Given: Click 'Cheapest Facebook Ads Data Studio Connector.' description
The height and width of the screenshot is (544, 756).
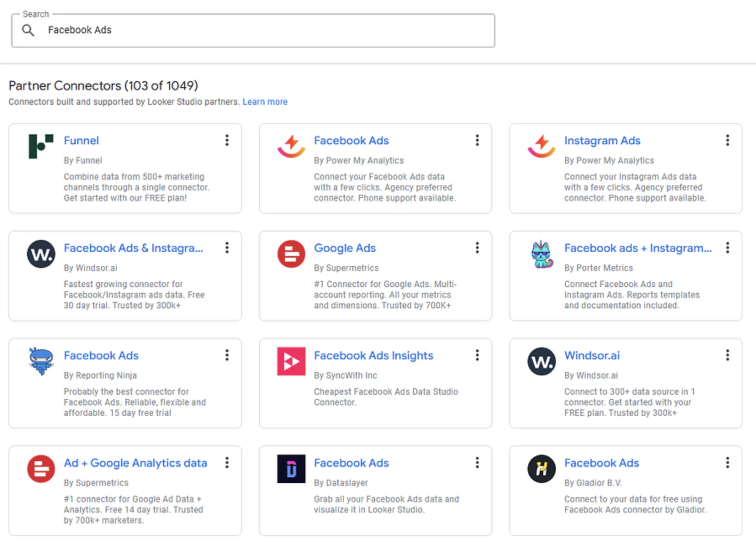Looking at the screenshot, I should [386, 397].
